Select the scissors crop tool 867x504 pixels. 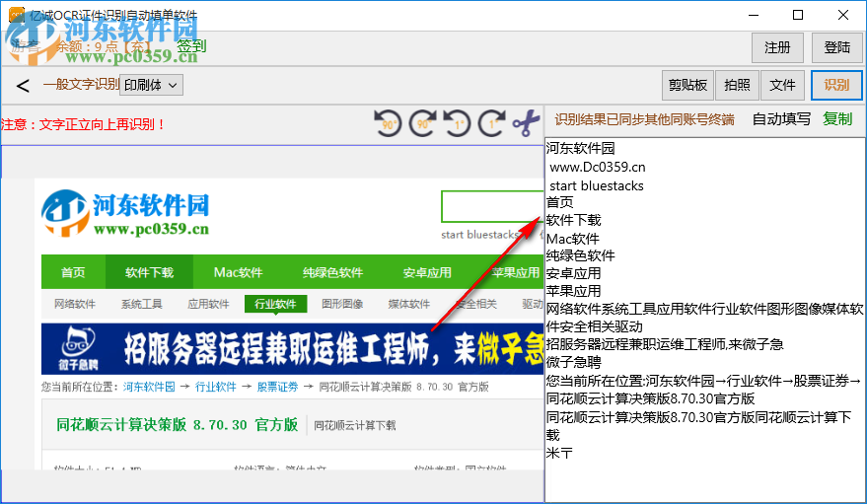click(x=526, y=122)
